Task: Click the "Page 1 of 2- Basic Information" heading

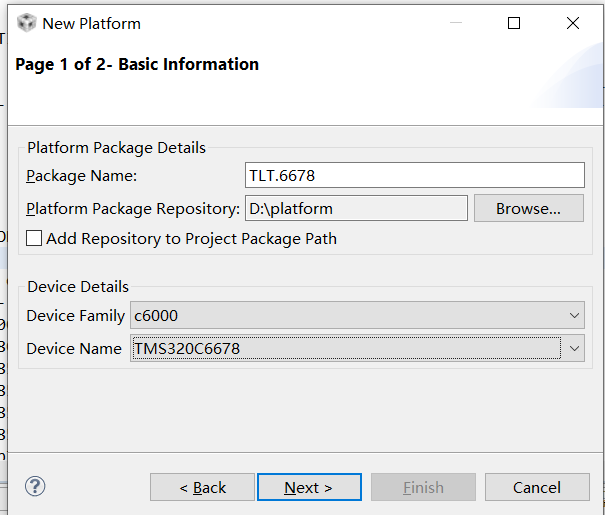Action: (x=137, y=64)
